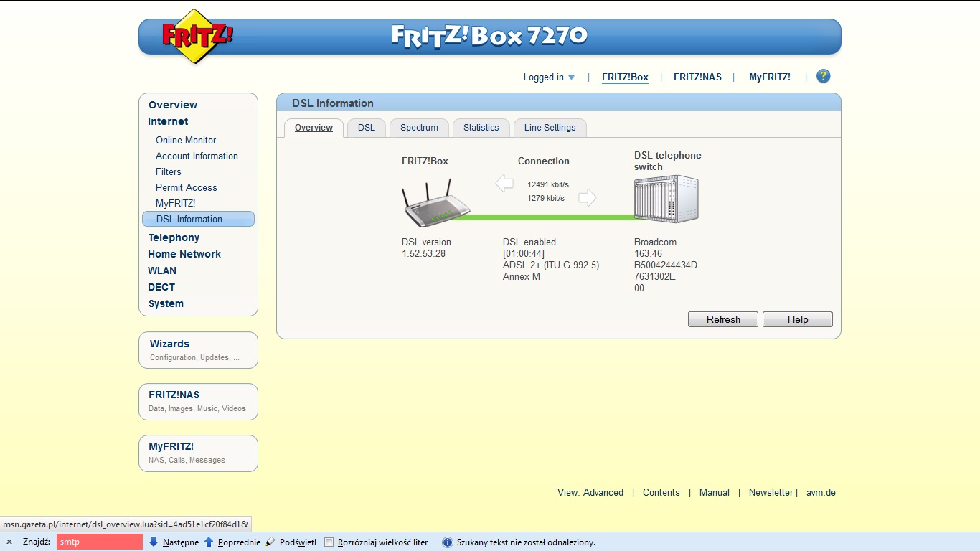
Task: Open Overview in the sidebar
Action: tap(173, 105)
